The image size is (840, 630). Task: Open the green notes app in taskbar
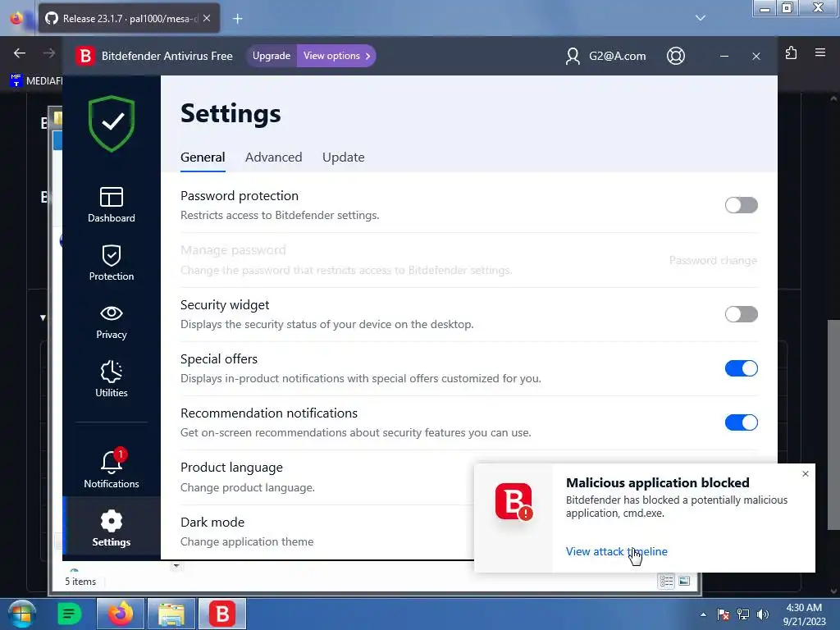[x=69, y=614]
